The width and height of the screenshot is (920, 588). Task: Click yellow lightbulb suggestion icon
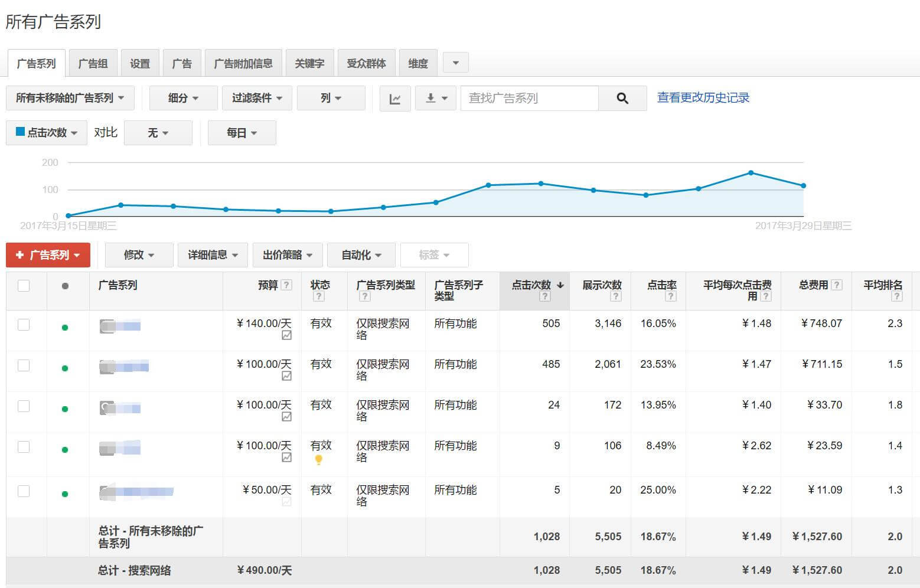pyautogui.click(x=318, y=460)
